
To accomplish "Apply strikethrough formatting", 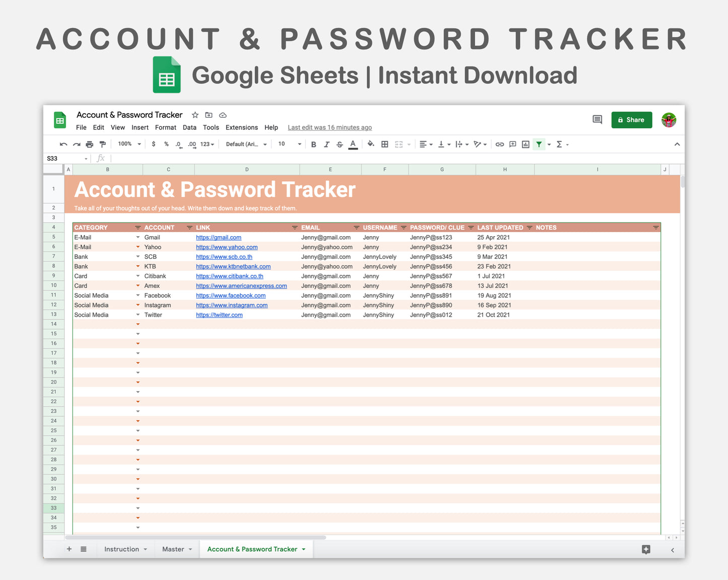I will (x=340, y=144).
